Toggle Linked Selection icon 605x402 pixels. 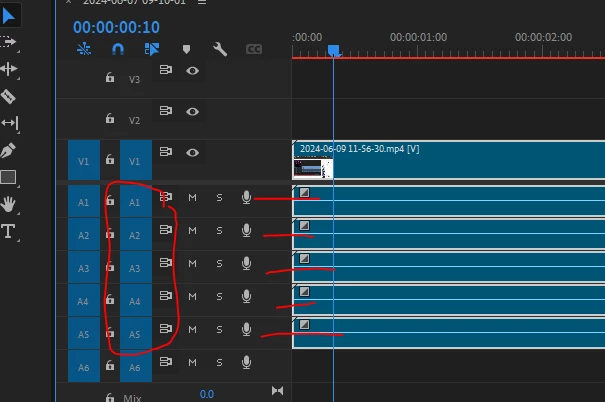tap(152, 49)
